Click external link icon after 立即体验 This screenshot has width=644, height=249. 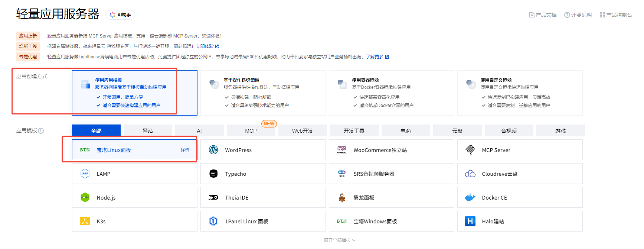217,46
